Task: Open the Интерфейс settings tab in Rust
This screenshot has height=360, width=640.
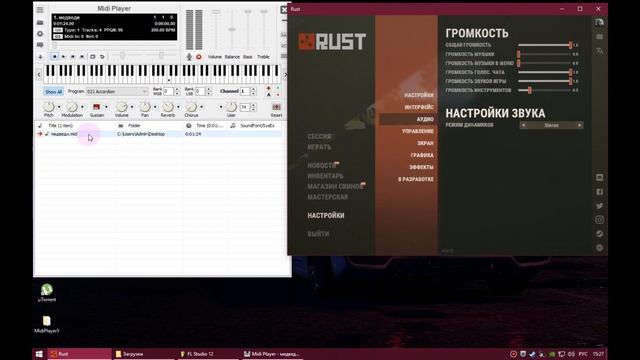Action: tap(419, 107)
